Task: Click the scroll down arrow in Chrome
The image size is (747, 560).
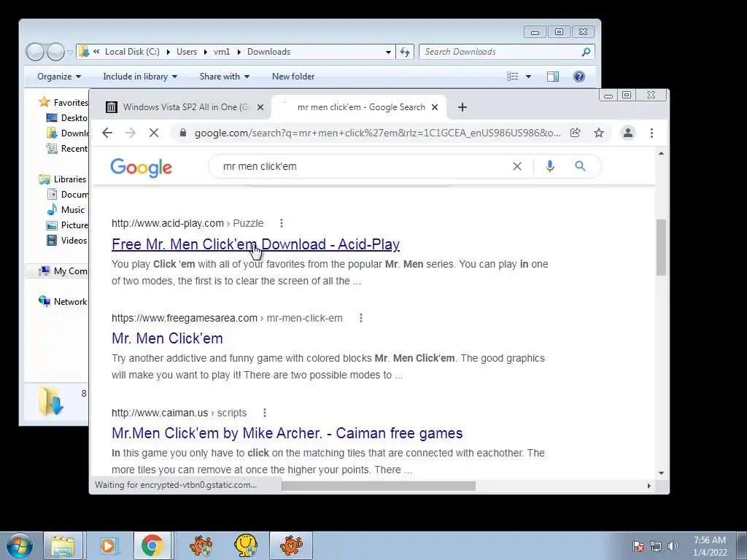Action: [661, 472]
